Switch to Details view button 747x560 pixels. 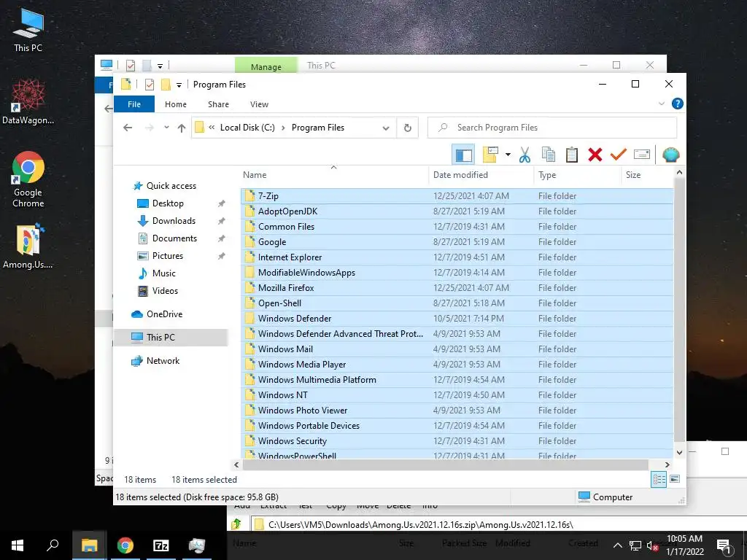click(659, 480)
